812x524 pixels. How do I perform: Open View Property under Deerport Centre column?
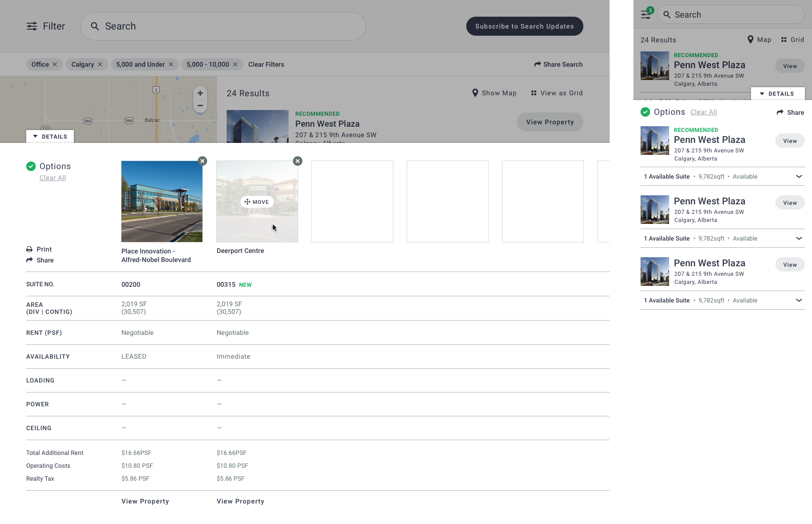(241, 501)
